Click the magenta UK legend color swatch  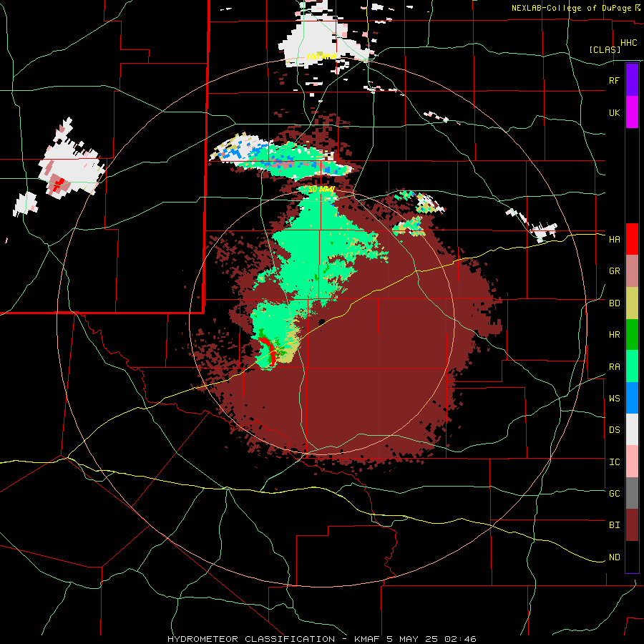632,112
